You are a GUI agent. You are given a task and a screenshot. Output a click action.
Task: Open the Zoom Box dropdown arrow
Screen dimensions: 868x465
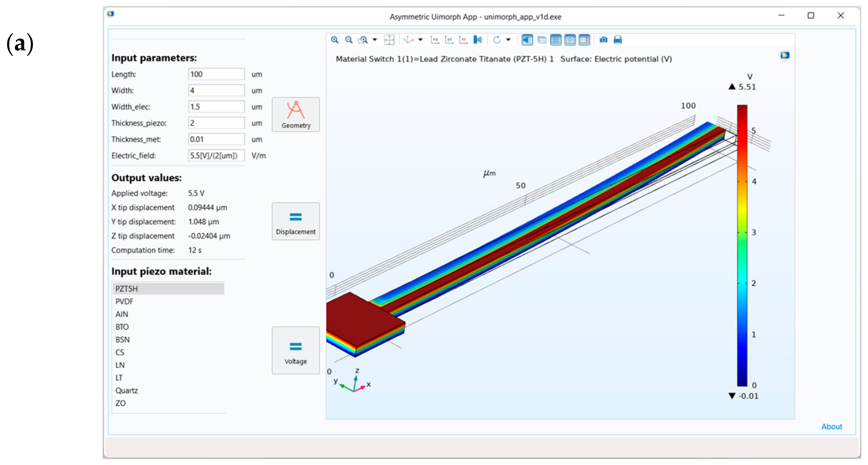click(x=375, y=40)
